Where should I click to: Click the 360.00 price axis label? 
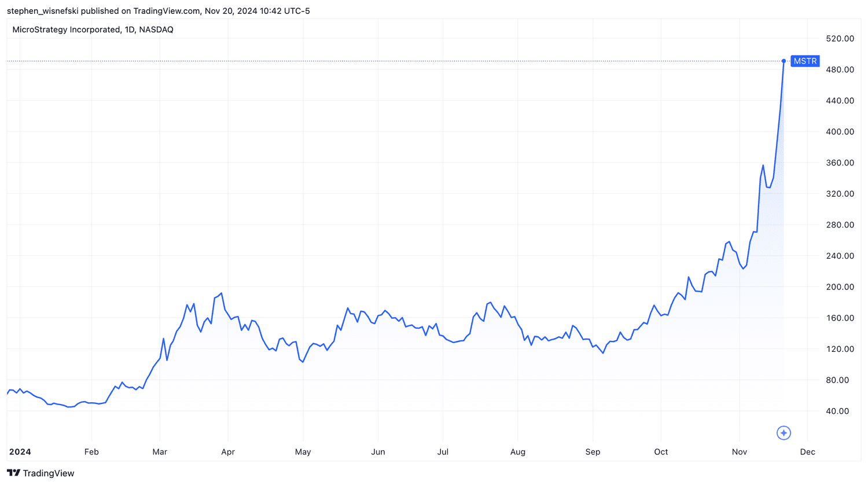[x=840, y=163]
